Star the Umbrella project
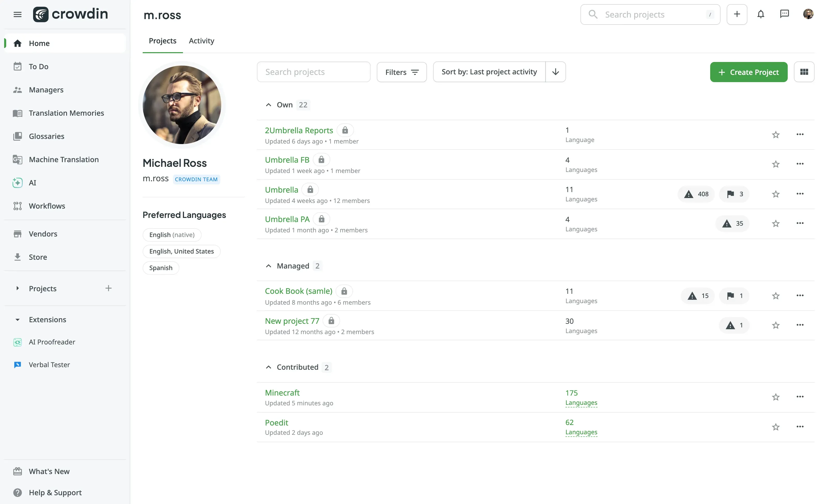Image resolution: width=827 pixels, height=504 pixels. pos(776,194)
